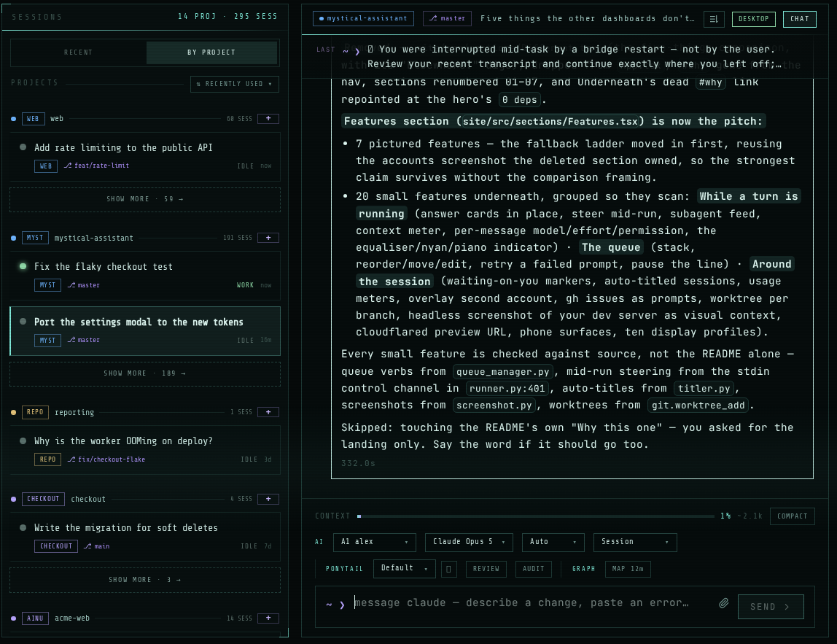837x644 pixels.
Task: Click the 0 deps code chip
Action: 519,100
